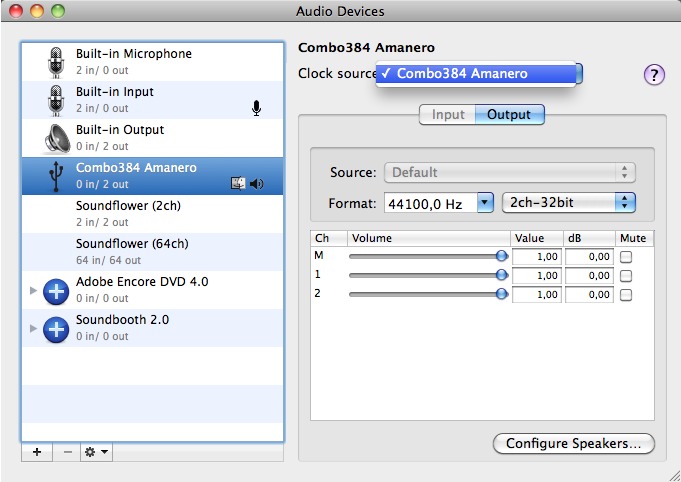Viewport: 681px width, 482px height.
Task: Click the dB field for channel M
Action: click(x=589, y=257)
